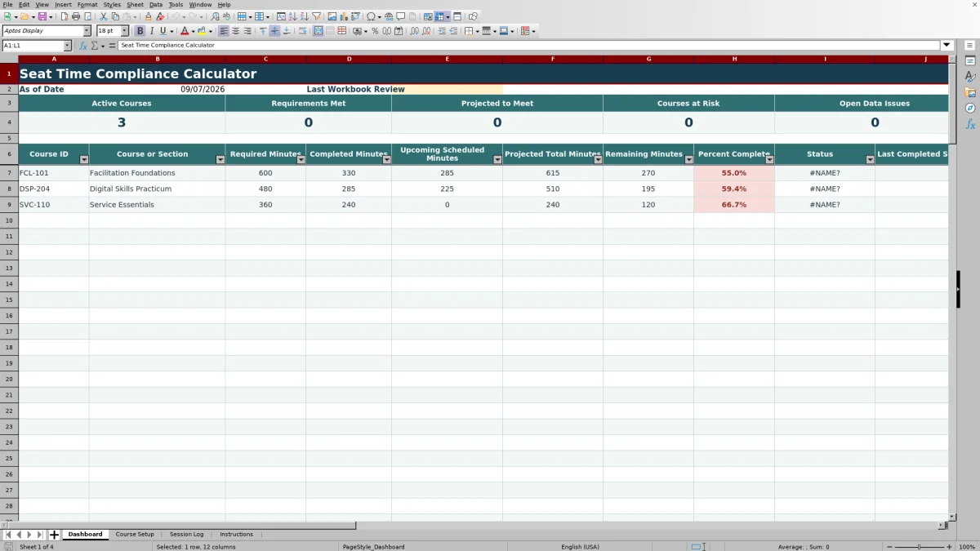The height and width of the screenshot is (551, 980).
Task: Click the formula input line field
Action: click(529, 46)
